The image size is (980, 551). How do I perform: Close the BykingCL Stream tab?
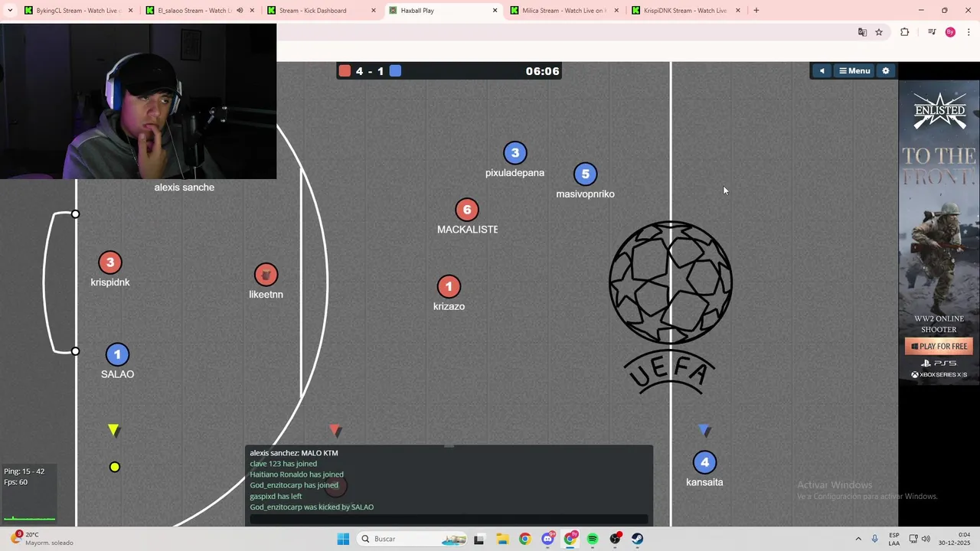(131, 11)
